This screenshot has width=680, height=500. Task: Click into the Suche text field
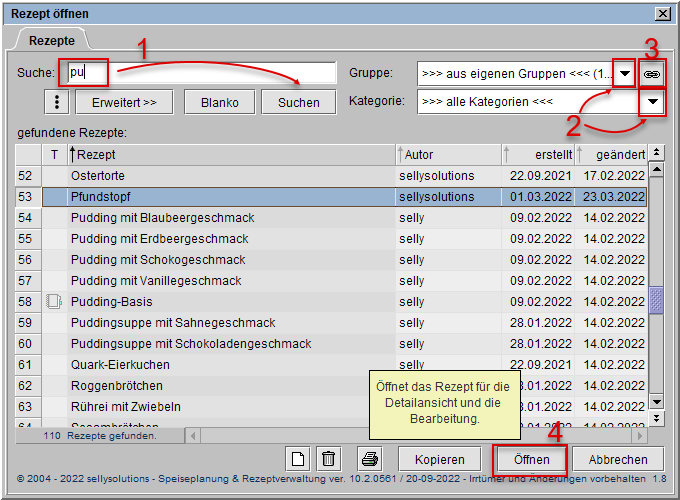200,73
